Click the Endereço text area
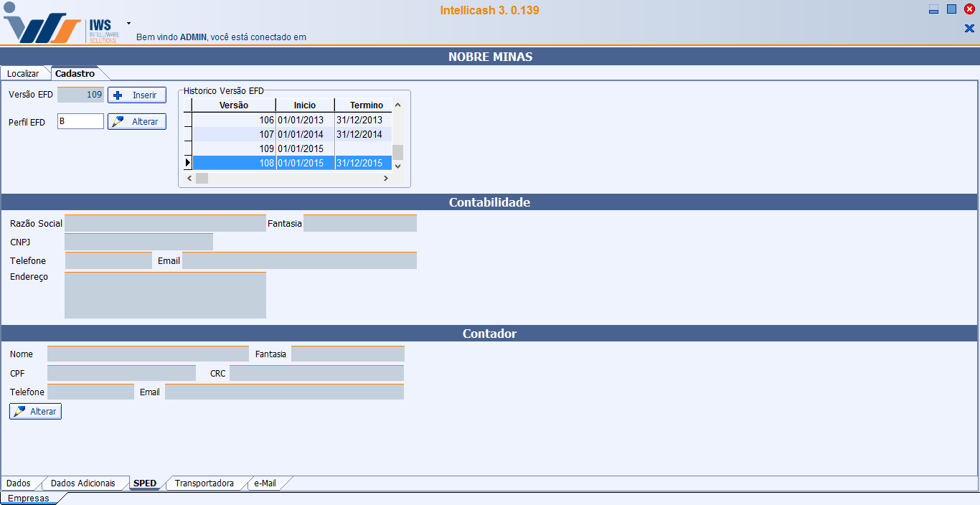This screenshot has width=980, height=505. tap(165, 295)
